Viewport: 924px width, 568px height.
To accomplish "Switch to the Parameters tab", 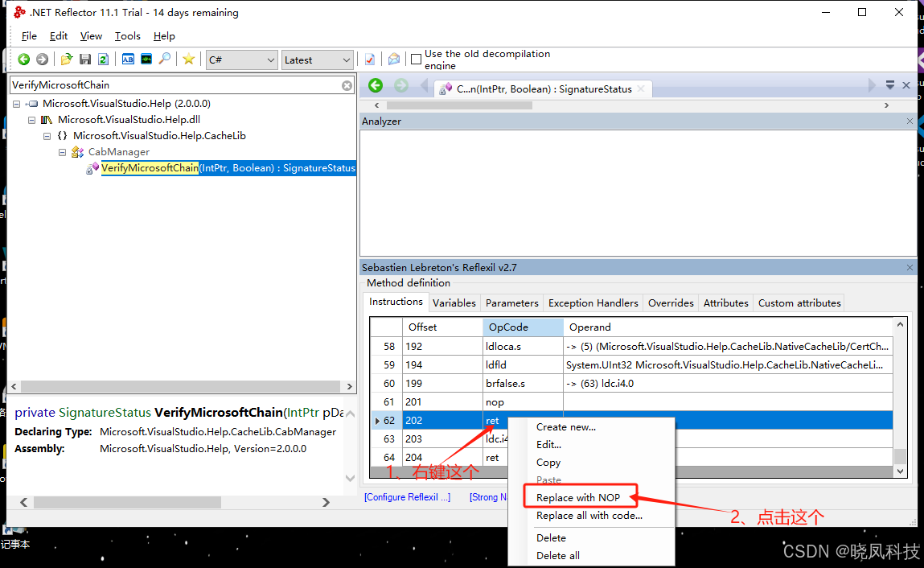I will (x=511, y=303).
